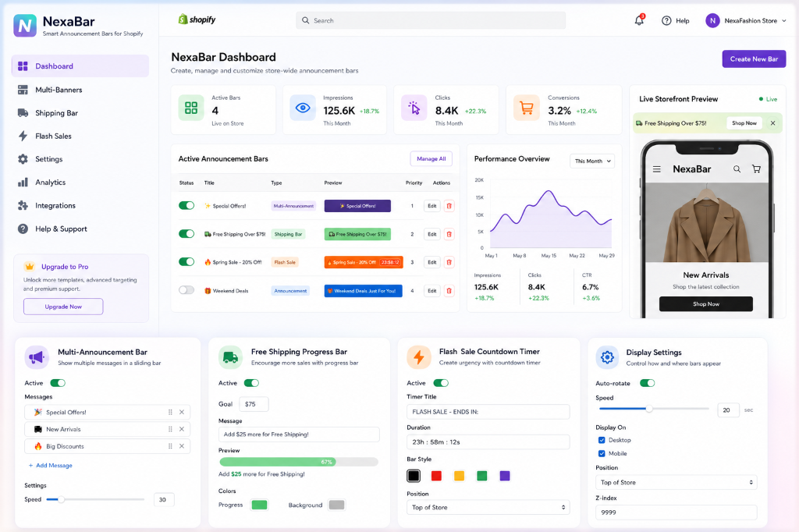This screenshot has width=799, height=532.
Task: Click the Active Bars grid icon
Action: 191,108
